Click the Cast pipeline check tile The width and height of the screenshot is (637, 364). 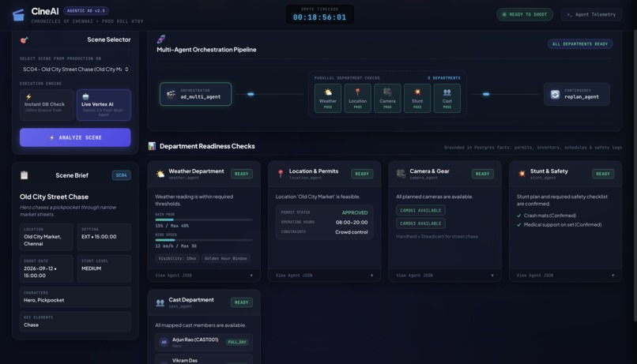[x=447, y=98]
